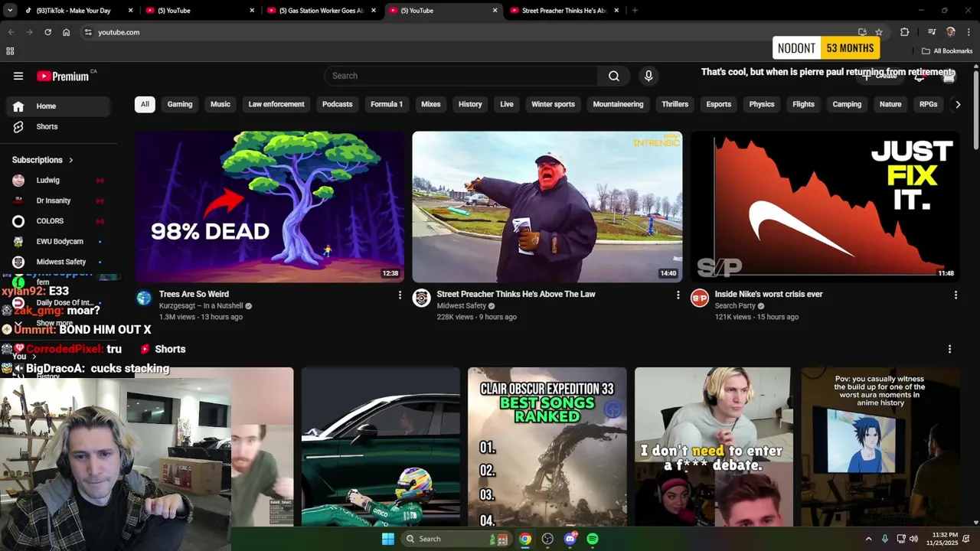Click Midwest Safety avatar under Street Preacher video
980x551 pixels.
(422, 298)
